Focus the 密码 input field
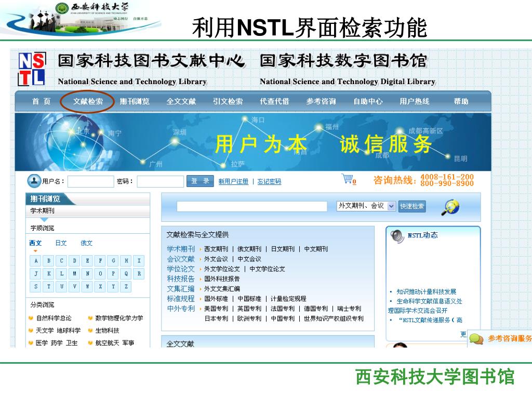The width and height of the screenshot is (532, 399). tap(160, 181)
